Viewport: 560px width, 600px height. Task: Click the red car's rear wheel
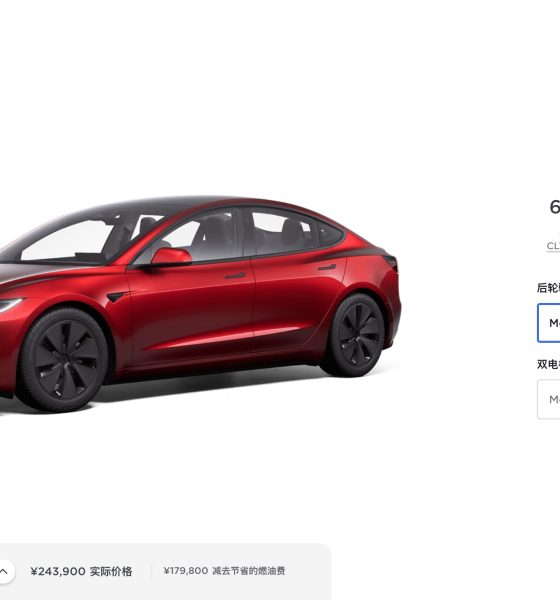pos(357,335)
